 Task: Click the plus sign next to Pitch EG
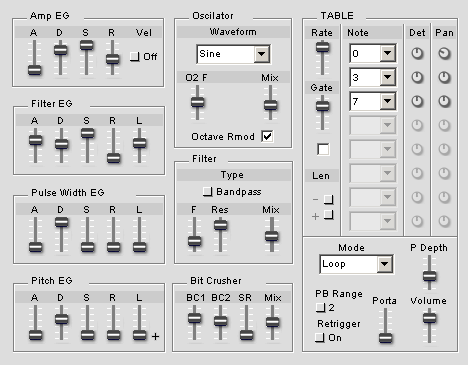tap(155, 336)
